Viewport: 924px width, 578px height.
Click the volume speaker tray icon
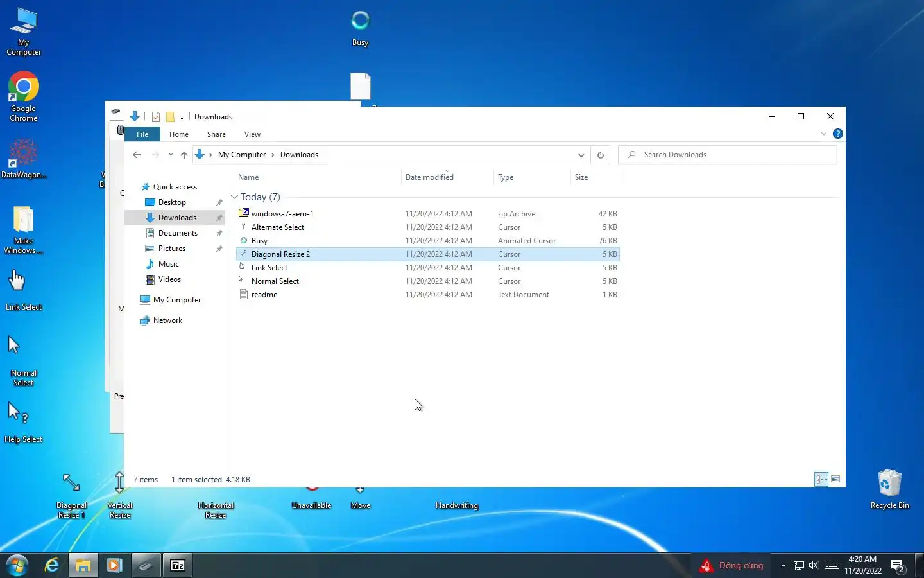coord(814,565)
